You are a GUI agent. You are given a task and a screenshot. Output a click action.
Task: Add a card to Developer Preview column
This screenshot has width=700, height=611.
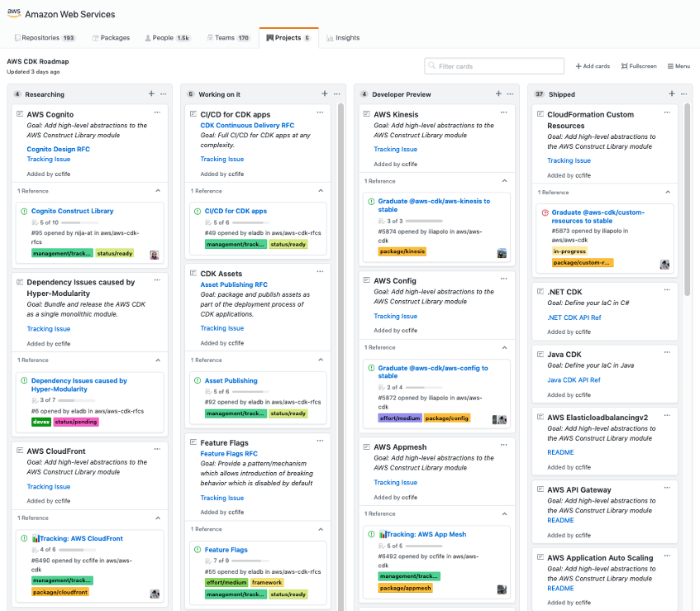pos(498,93)
